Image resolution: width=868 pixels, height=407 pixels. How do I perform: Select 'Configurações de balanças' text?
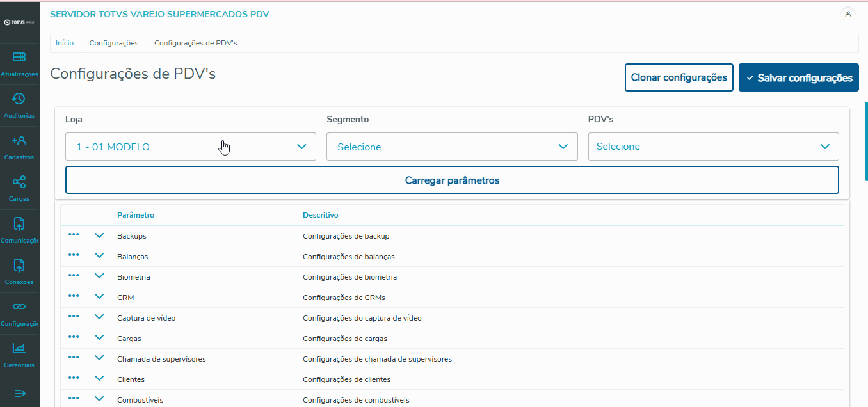349,257
